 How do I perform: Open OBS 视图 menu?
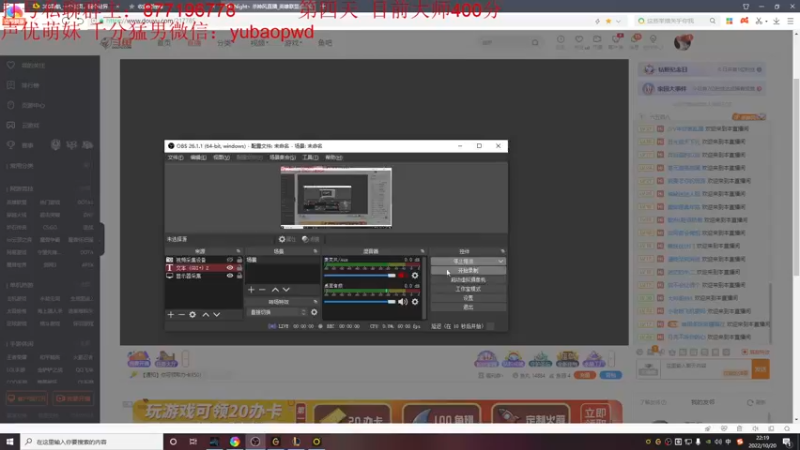(221, 158)
